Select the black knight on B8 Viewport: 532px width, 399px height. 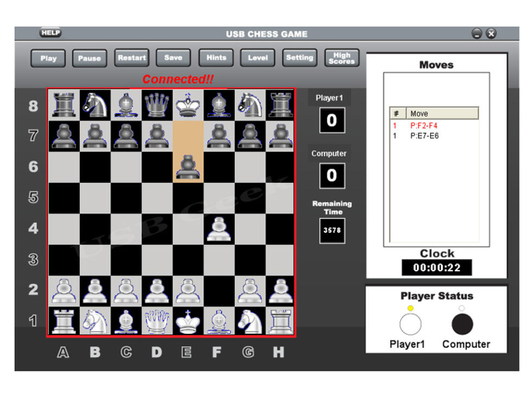[x=95, y=105]
